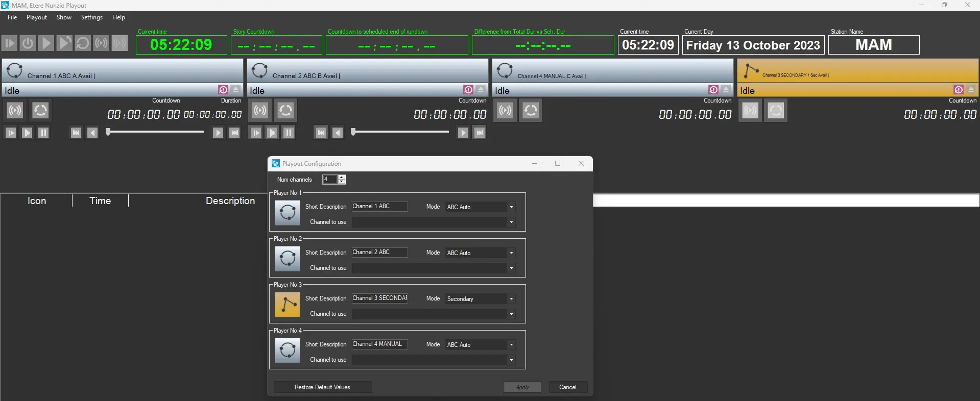Viewport: 980px width, 401px height.
Task: Click the Player No.1 channel icon in dialog
Action: (x=288, y=213)
